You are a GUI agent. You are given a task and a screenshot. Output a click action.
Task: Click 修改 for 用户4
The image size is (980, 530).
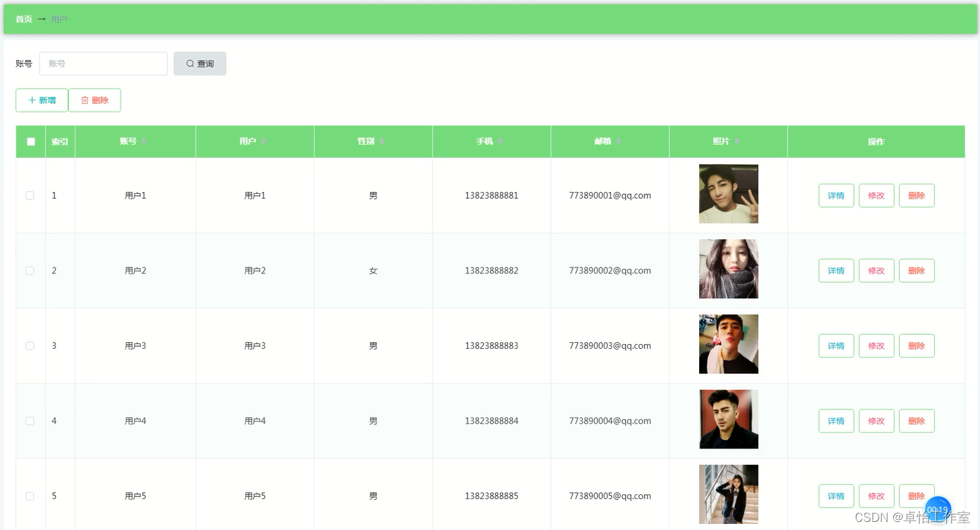[876, 420]
